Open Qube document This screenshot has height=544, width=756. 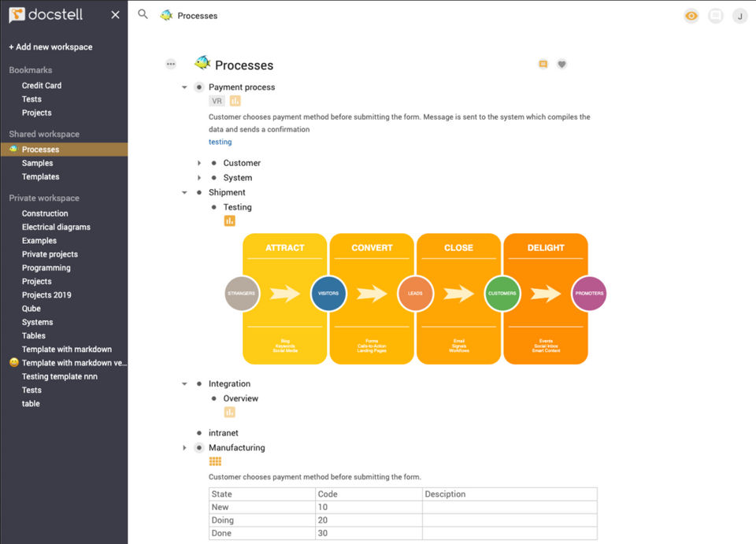click(x=31, y=309)
